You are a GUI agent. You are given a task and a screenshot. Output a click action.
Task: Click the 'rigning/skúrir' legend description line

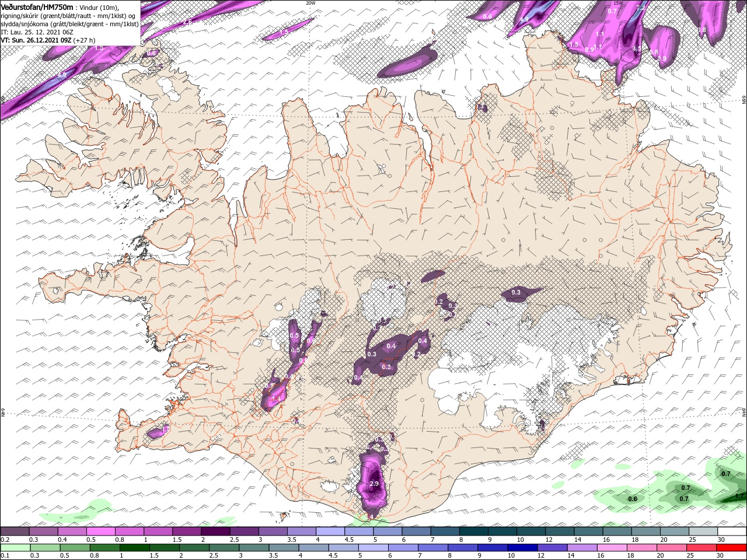(x=68, y=16)
